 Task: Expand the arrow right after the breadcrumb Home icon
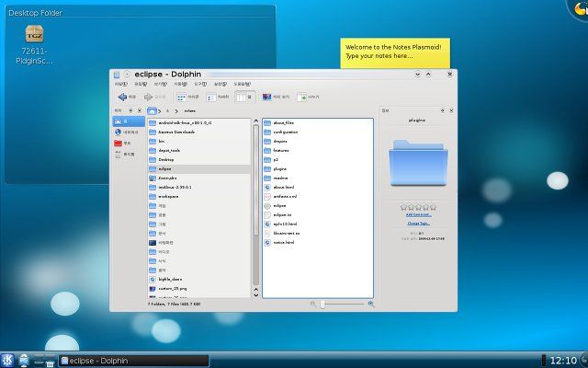(x=160, y=111)
